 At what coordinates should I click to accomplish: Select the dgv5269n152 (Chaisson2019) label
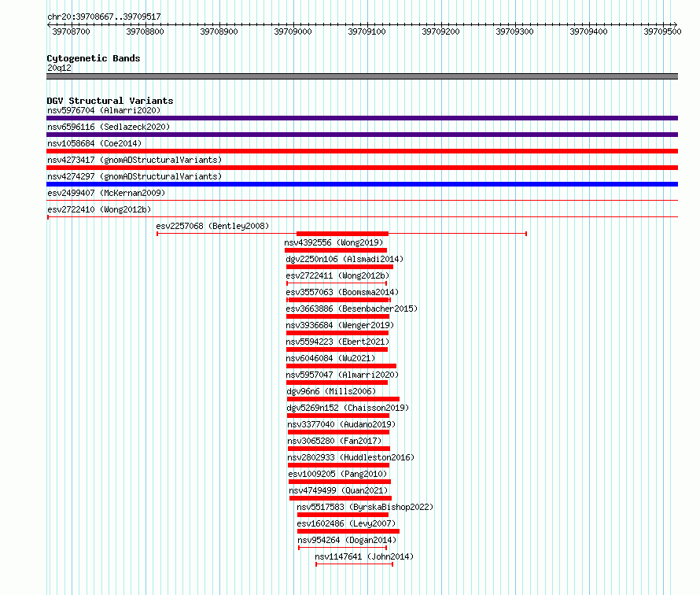(348, 408)
